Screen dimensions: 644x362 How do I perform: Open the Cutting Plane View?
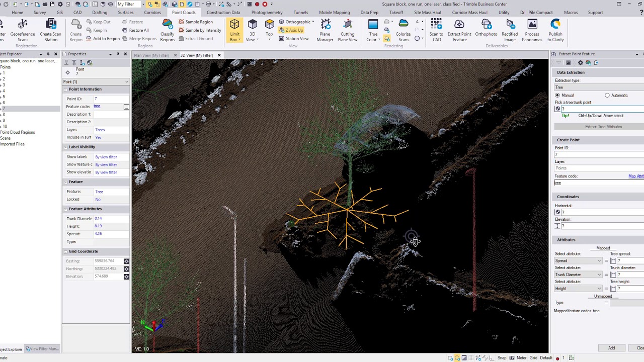coord(347,30)
